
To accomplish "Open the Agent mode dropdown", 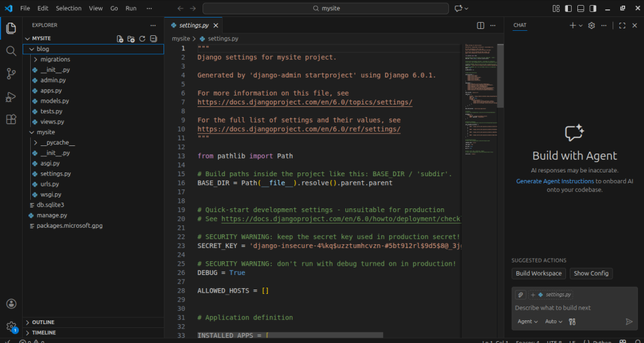I will click(x=527, y=322).
